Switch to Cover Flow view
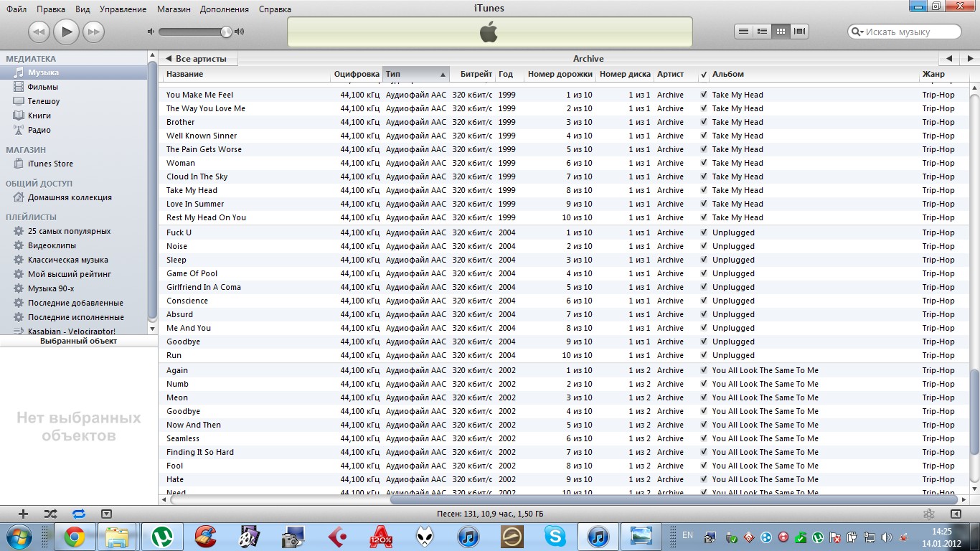This screenshot has width=980, height=551. tap(800, 32)
